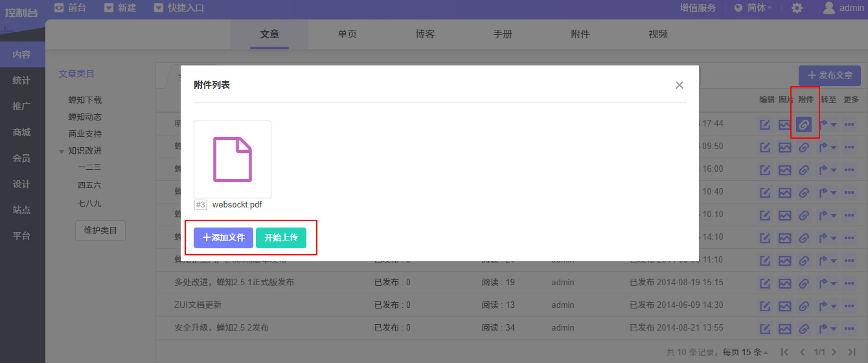Click attachment link icon in 16:00 row
This screenshot has height=363, width=868.
pos(803,170)
